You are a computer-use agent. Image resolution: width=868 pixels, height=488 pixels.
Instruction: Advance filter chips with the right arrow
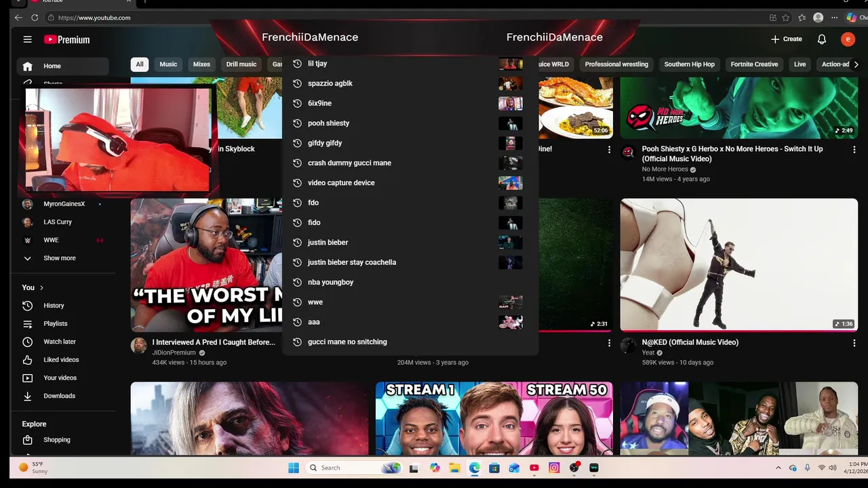click(x=856, y=64)
